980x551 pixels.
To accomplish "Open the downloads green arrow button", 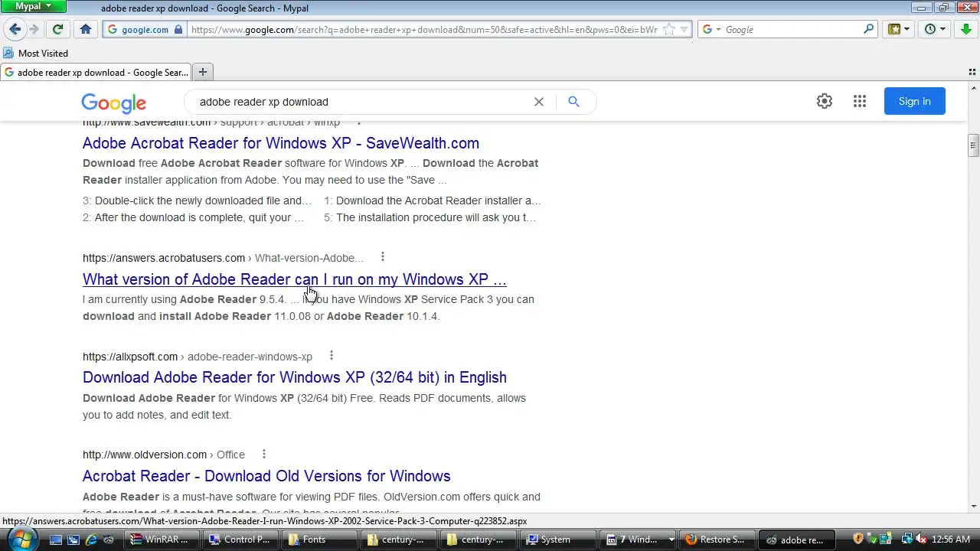I will [x=966, y=29].
